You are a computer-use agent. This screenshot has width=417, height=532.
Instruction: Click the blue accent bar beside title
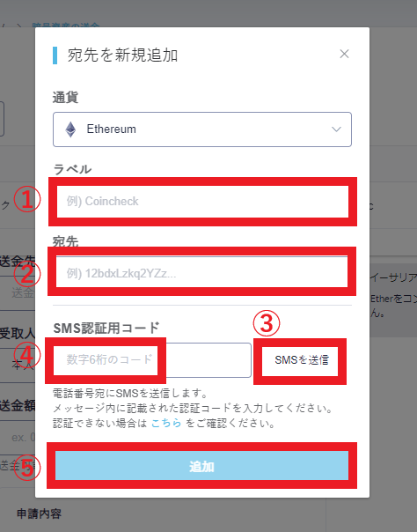[x=55, y=55]
